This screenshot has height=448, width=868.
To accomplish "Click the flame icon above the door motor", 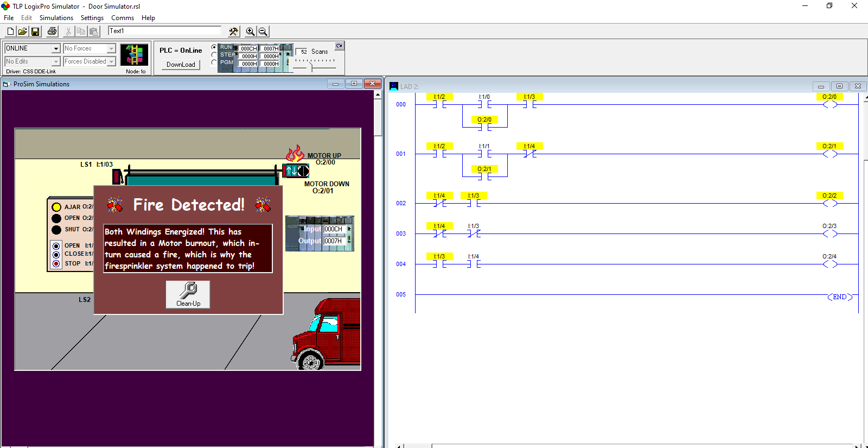I will (x=295, y=153).
